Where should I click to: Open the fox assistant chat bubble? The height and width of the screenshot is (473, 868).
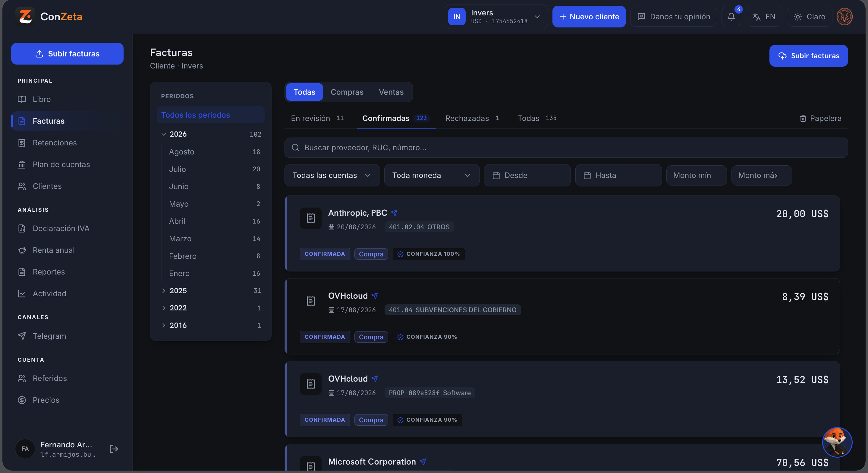coord(837,442)
